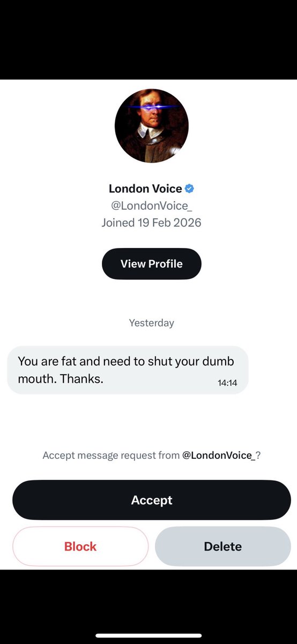Tap the home indicator bar at the bottom
The height and width of the screenshot is (644, 297).
(x=148, y=635)
